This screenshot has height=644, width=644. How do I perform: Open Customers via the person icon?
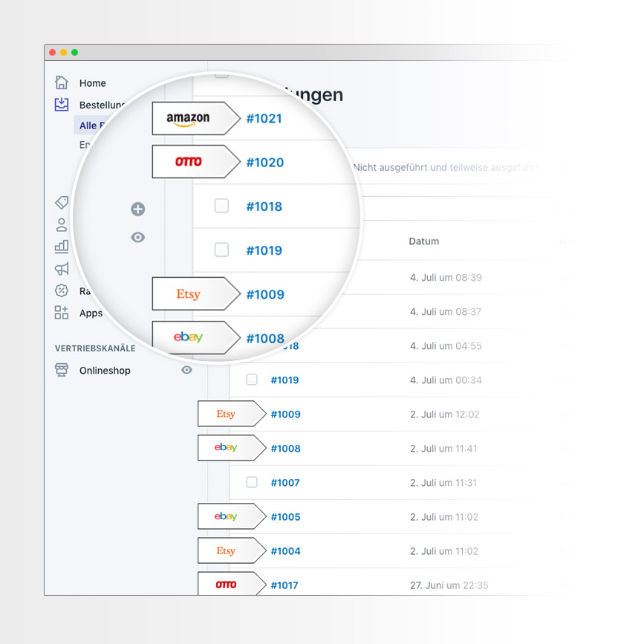pyautogui.click(x=62, y=224)
